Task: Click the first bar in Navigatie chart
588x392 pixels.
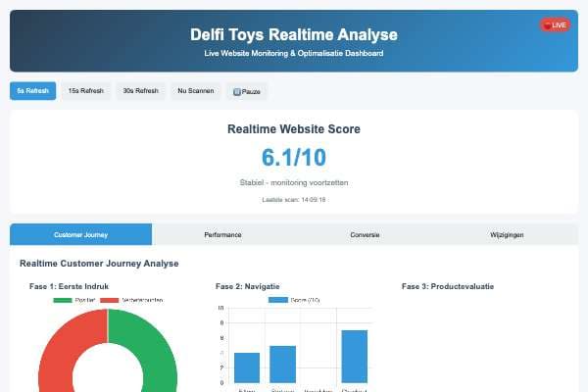Action: pyautogui.click(x=247, y=367)
